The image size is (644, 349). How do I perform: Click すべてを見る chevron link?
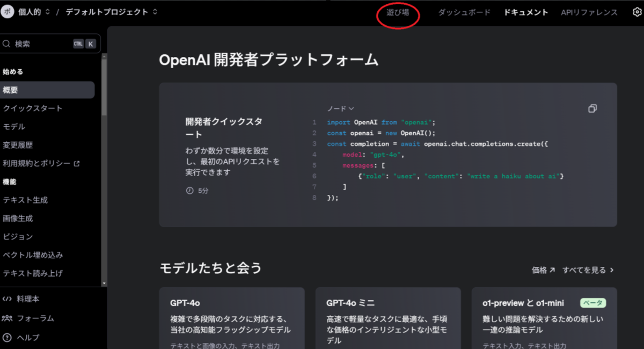tap(588, 270)
